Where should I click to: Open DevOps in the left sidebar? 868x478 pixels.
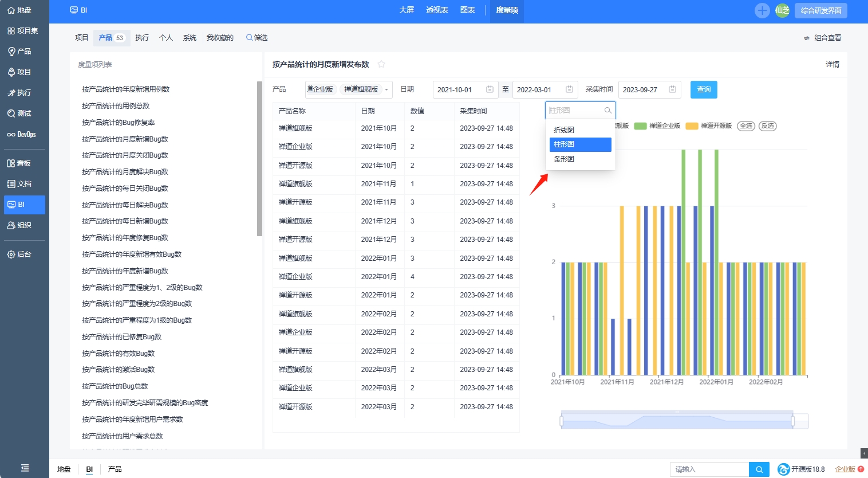click(x=22, y=134)
